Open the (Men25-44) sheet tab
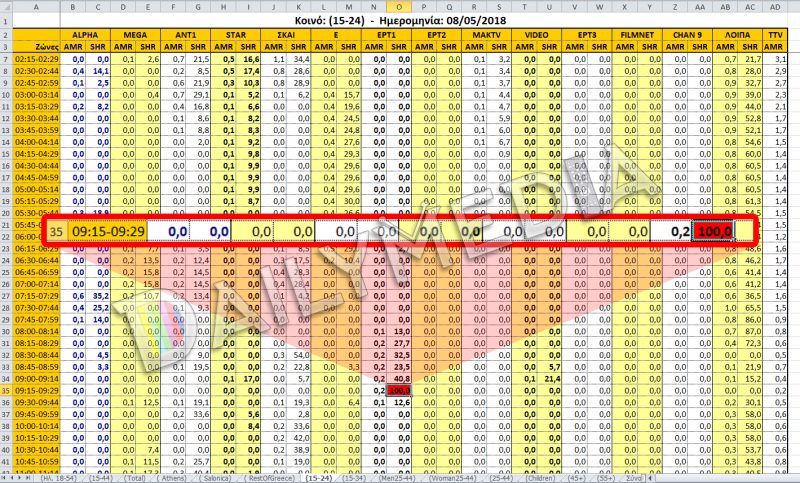 tap(397, 478)
